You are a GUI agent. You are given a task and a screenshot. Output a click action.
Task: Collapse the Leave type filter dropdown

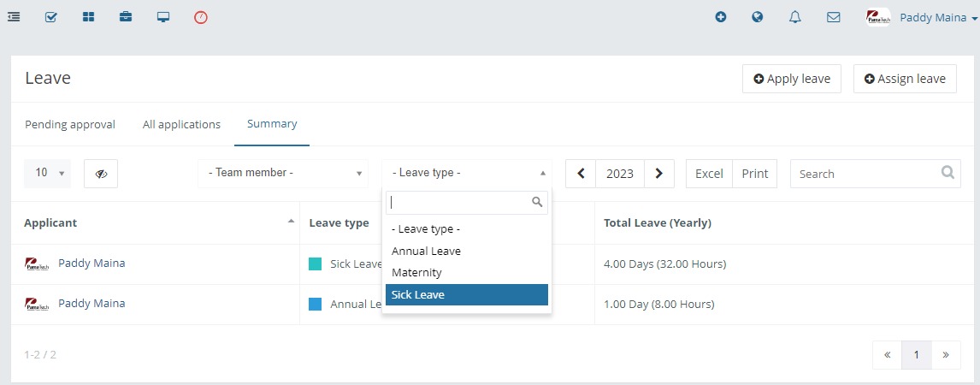467,173
